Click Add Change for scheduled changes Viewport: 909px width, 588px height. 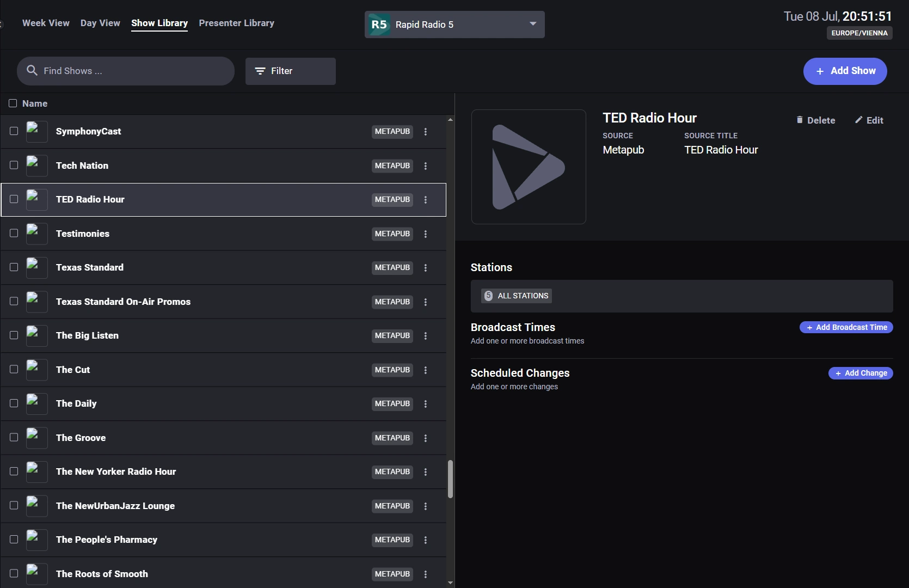[x=861, y=373]
